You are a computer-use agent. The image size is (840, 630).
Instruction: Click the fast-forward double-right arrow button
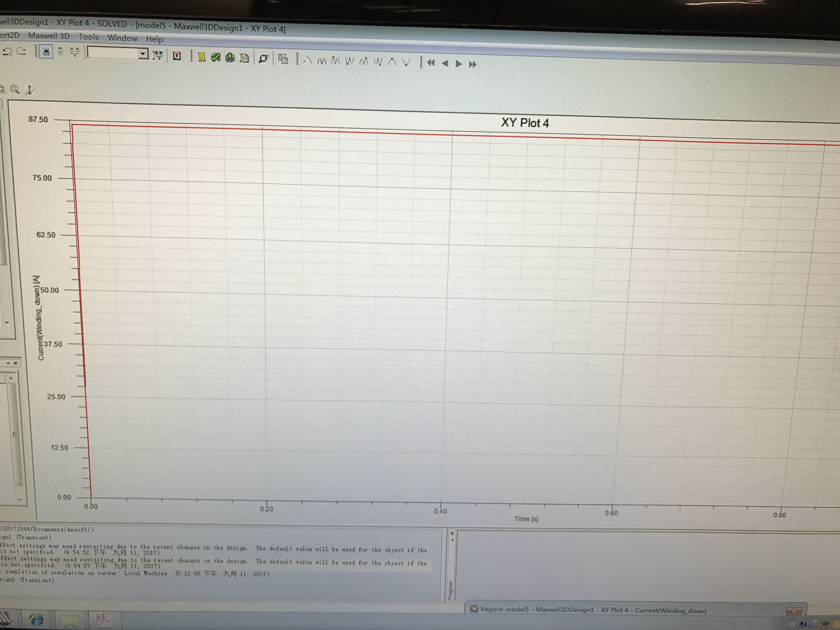coord(472,65)
